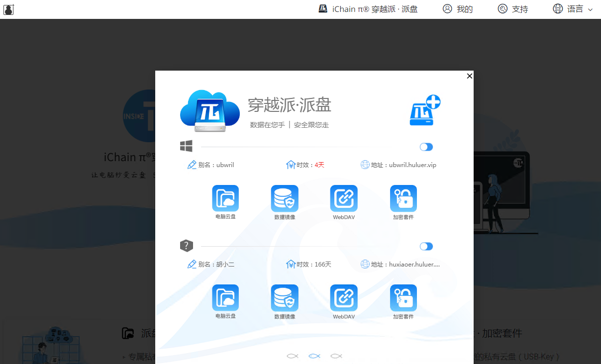The width and height of the screenshot is (601, 364).
Task: Open the 我的 menu
Action: 458,9
